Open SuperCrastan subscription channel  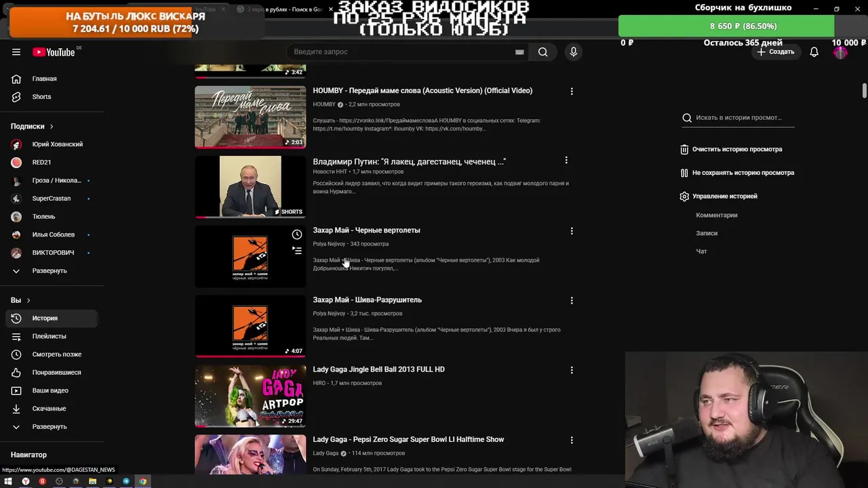(x=52, y=199)
